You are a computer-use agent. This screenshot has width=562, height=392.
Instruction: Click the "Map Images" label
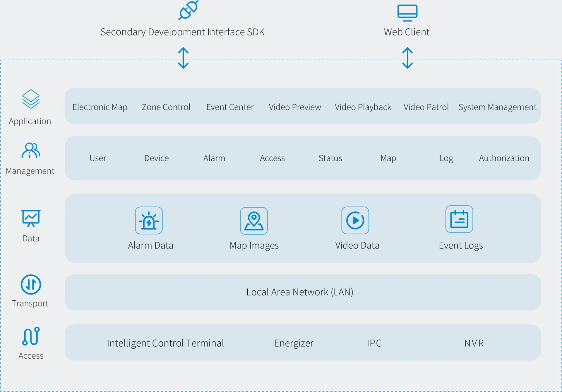click(254, 246)
